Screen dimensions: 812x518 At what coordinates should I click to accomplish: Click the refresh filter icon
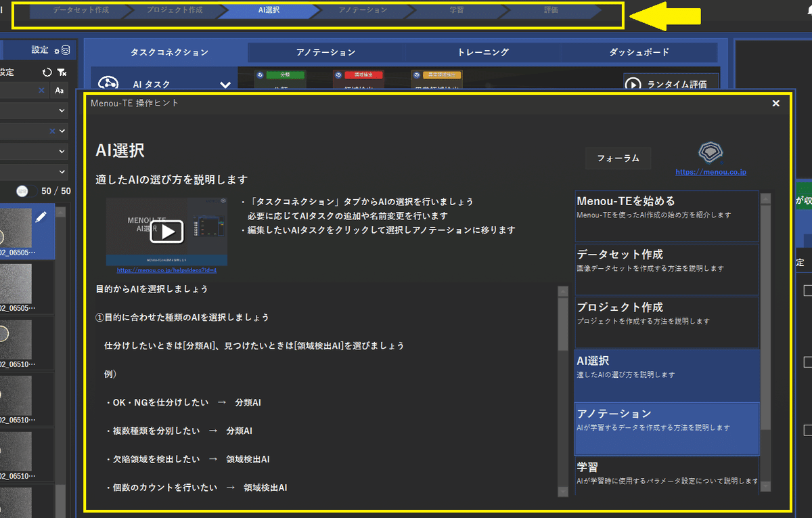[47, 72]
